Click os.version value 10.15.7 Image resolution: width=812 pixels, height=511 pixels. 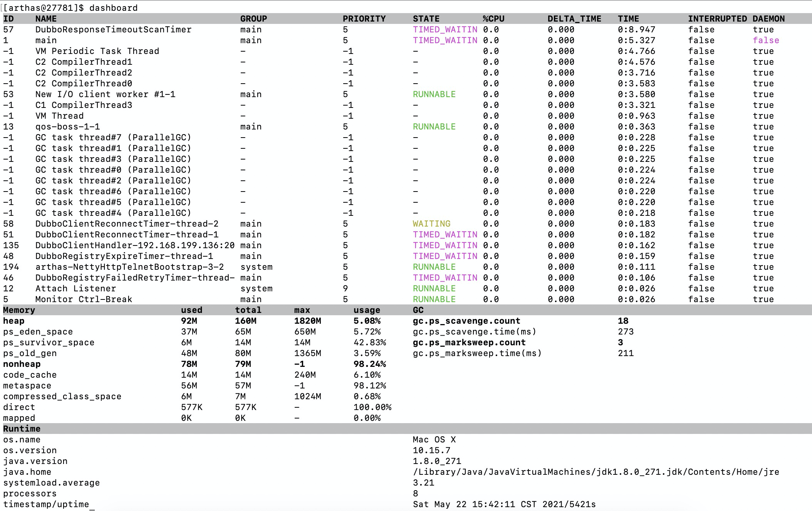coord(431,450)
